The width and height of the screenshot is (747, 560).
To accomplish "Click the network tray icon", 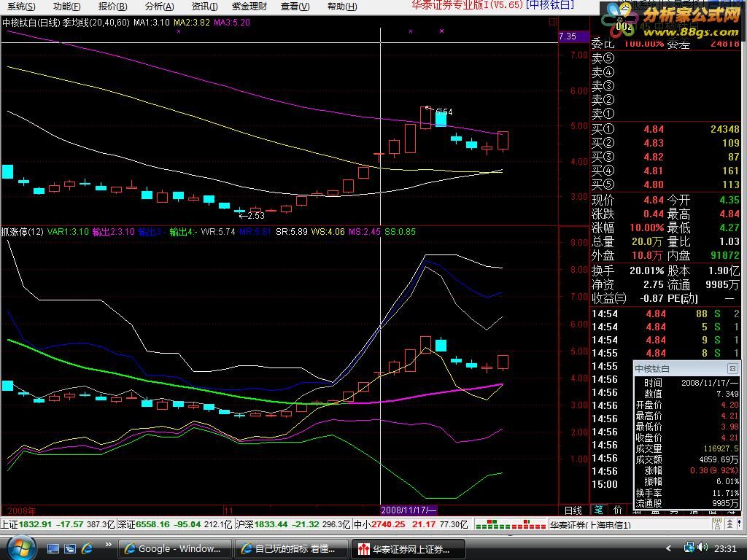I will pos(689,548).
